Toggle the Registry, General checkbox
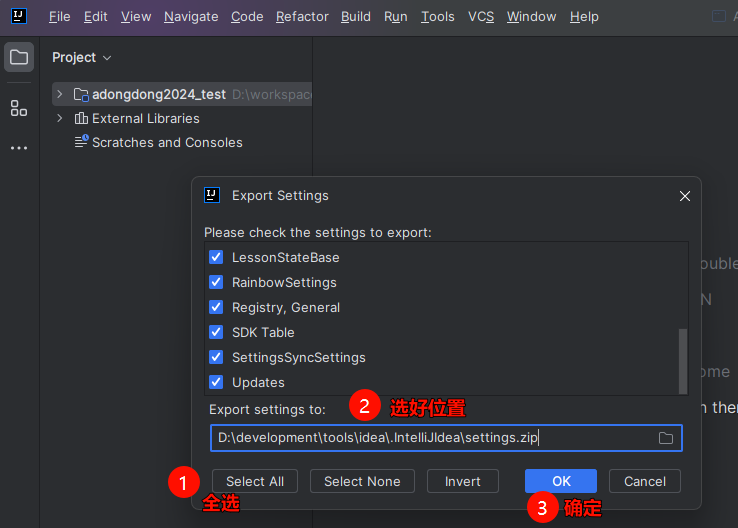Viewport: 738px width, 528px height. coord(216,307)
